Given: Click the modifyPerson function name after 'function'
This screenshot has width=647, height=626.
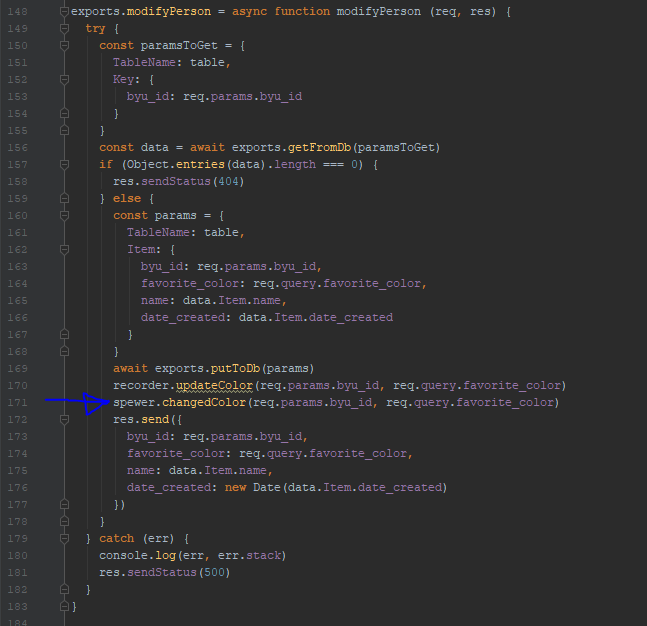Looking at the screenshot, I should tap(379, 12).
